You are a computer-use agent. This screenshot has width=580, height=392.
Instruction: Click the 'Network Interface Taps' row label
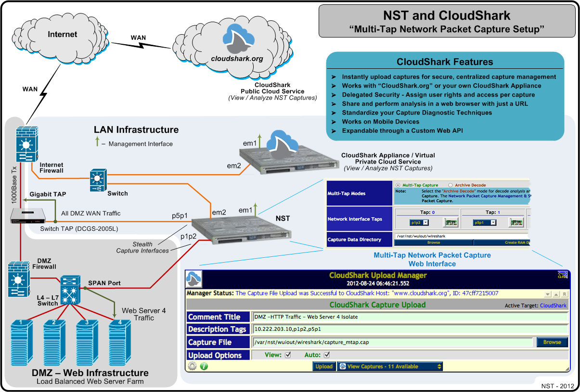coord(355,219)
